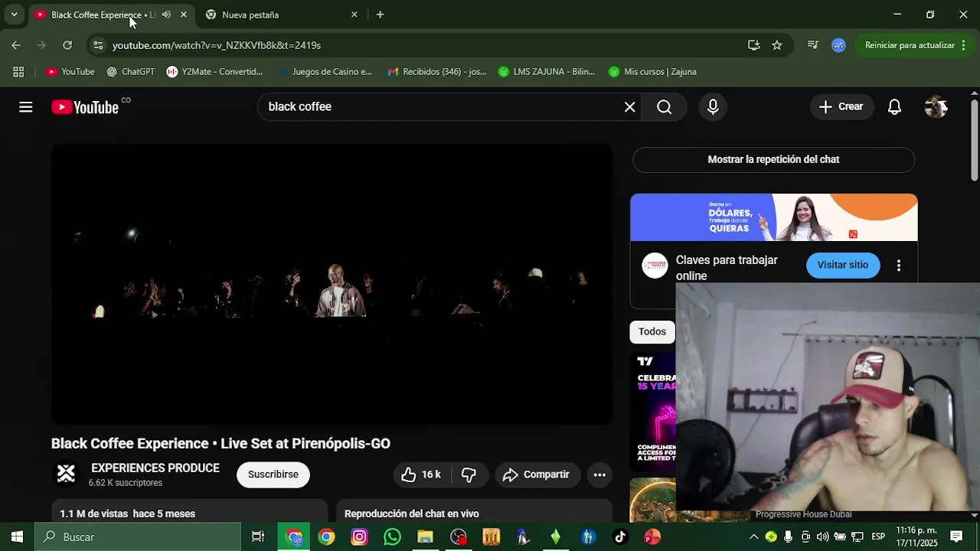Image resolution: width=980 pixels, height=551 pixels.
Task: Open Instagram from taskbar
Action: pos(359,537)
